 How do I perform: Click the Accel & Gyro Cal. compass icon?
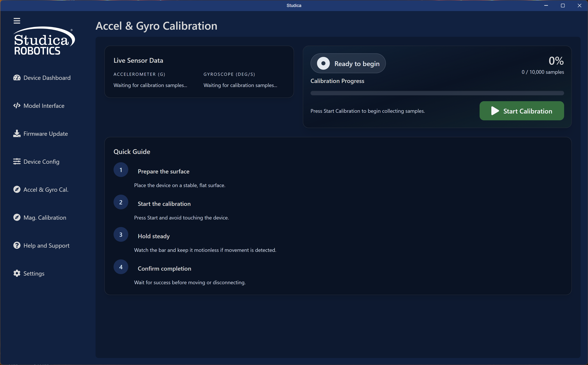(x=17, y=189)
